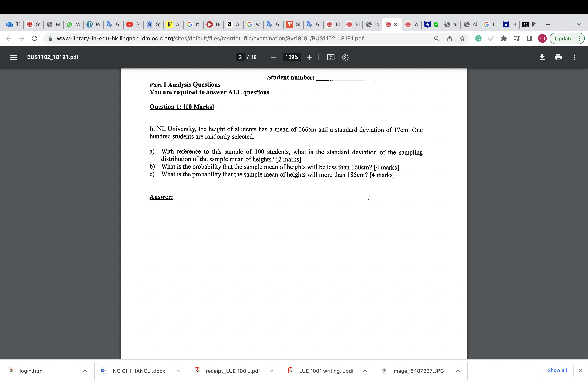Screen dimensions: 588x382
Task: Expand options for receipt_LUE 100....pdf download
Action: pos(272,371)
